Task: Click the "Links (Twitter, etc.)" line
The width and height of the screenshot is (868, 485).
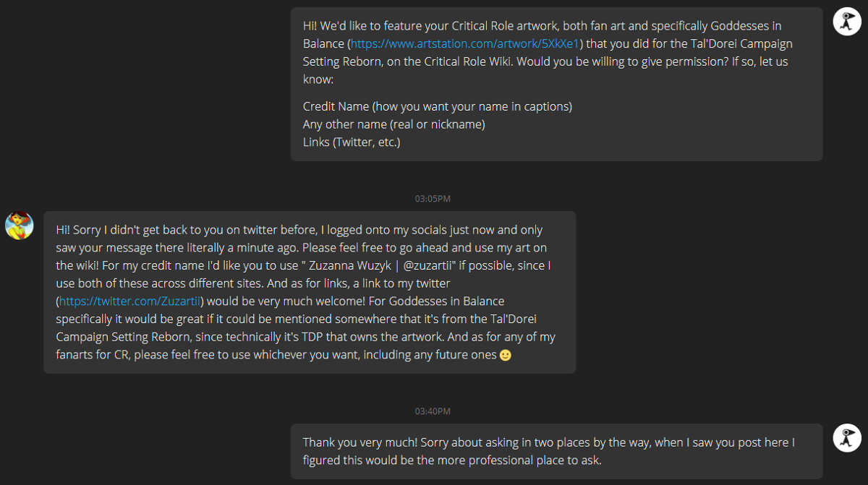Action: tap(352, 142)
